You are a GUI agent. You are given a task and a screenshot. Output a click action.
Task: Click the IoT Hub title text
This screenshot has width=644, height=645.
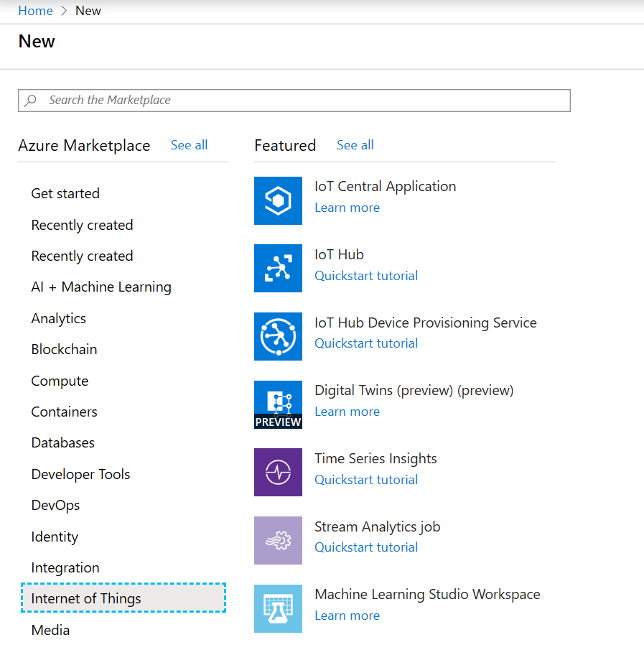[340, 255]
